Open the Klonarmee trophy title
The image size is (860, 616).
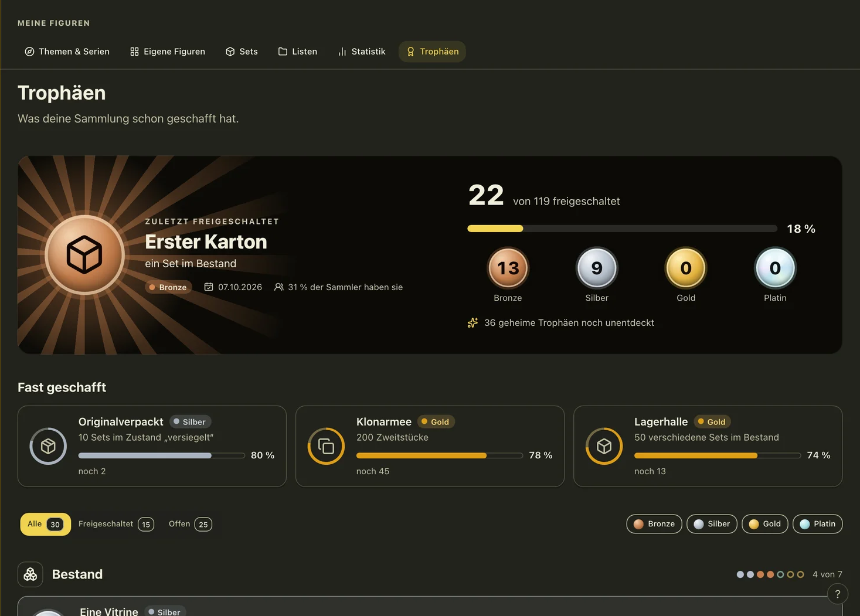(384, 422)
